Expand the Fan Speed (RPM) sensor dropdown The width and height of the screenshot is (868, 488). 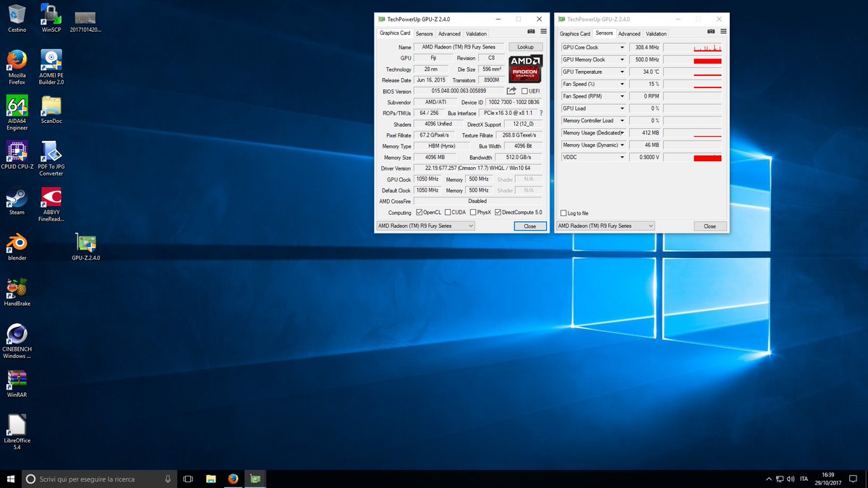tap(621, 96)
